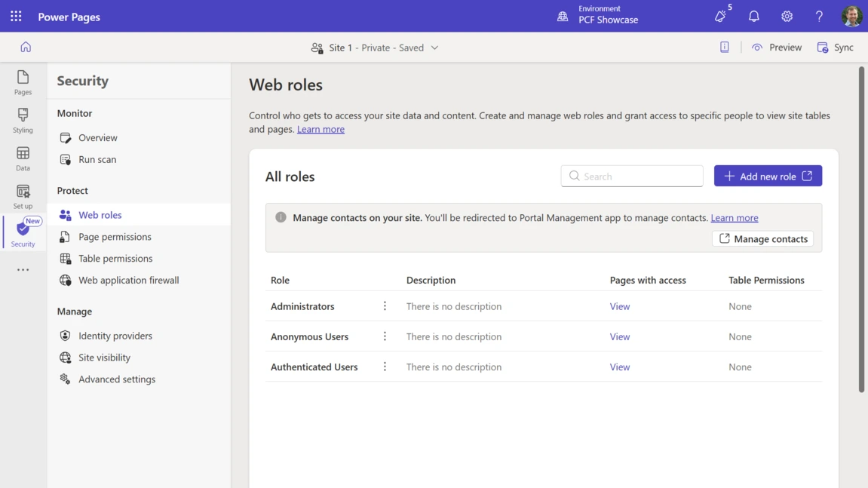The image size is (868, 488).
Task: Click the Preview button
Action: click(777, 47)
